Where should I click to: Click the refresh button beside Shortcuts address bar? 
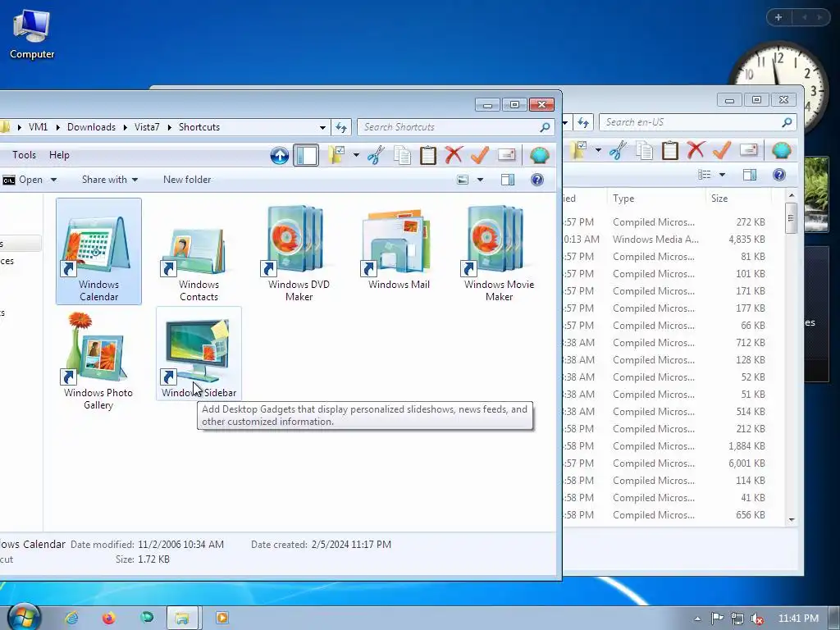[x=341, y=127]
